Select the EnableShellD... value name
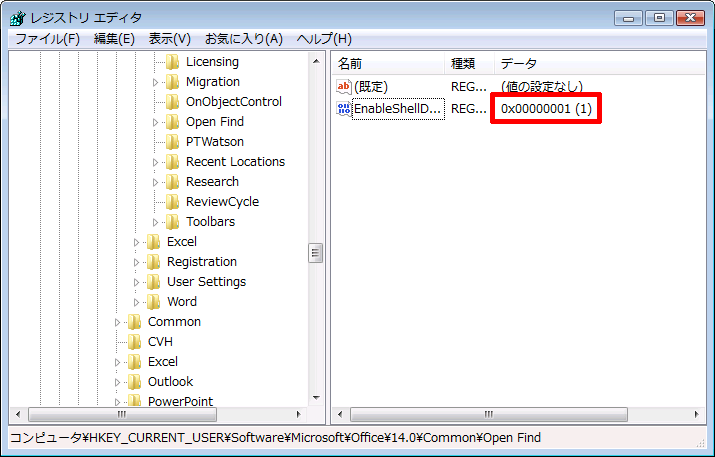Viewport: 715px width, 457px height. pyautogui.click(x=398, y=109)
